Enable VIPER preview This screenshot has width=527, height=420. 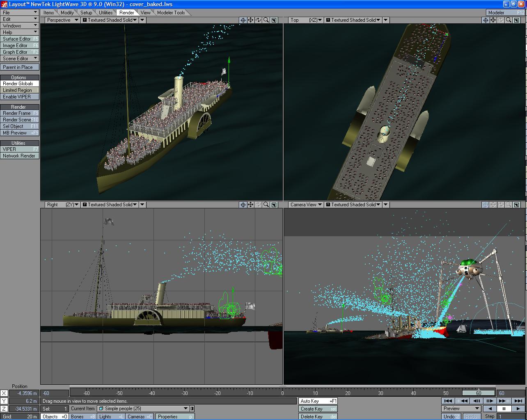[19, 97]
